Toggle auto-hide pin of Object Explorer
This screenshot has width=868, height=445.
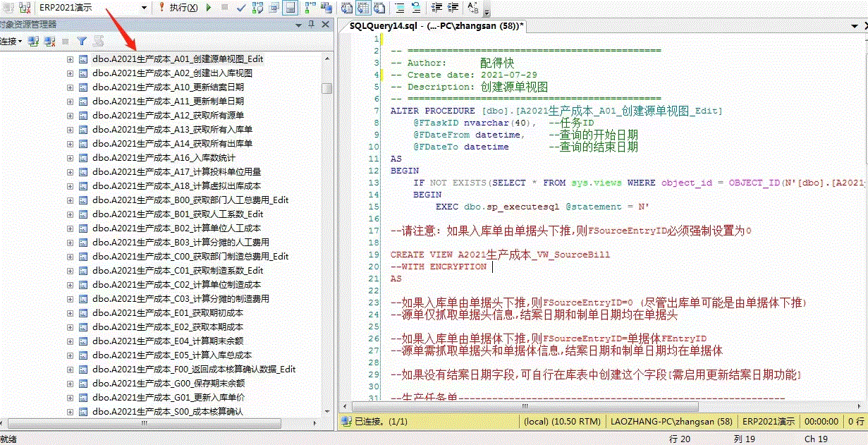click(312, 25)
